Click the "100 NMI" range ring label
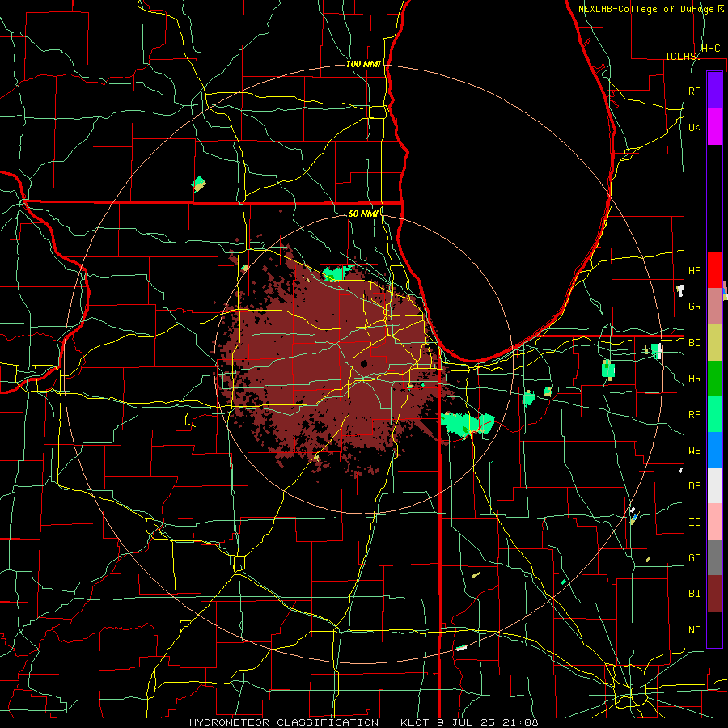The image size is (728, 728). coord(363,64)
